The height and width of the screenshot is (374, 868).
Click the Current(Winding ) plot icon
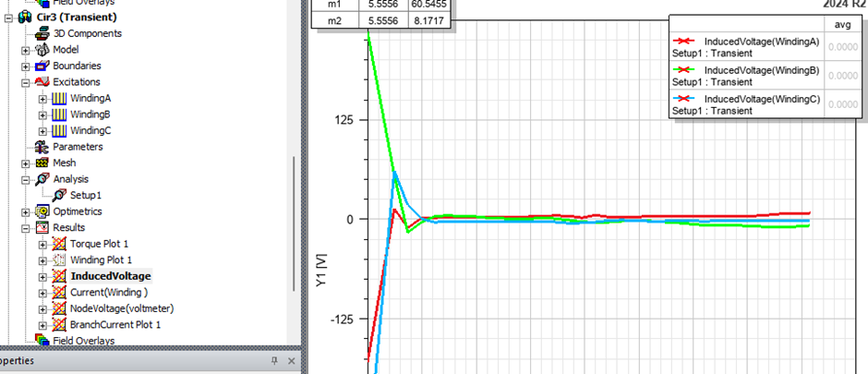tap(59, 292)
